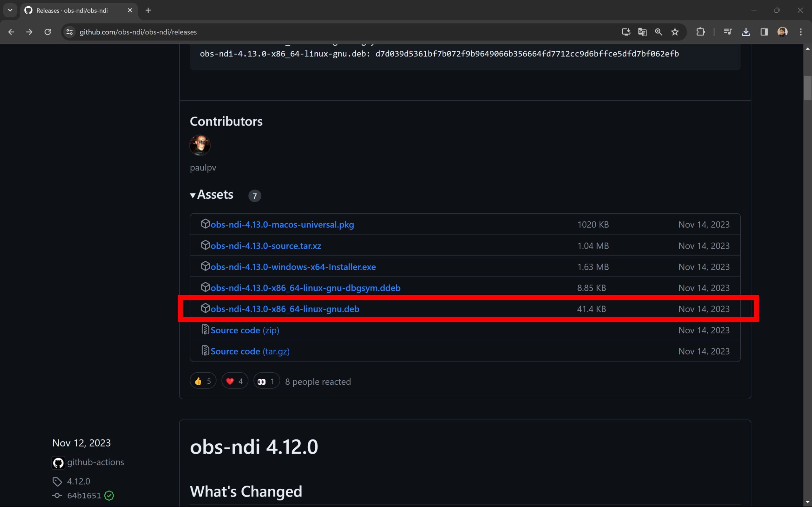Toggle the thumbs up reaction
Image resolution: width=812 pixels, height=507 pixels.
(203, 381)
